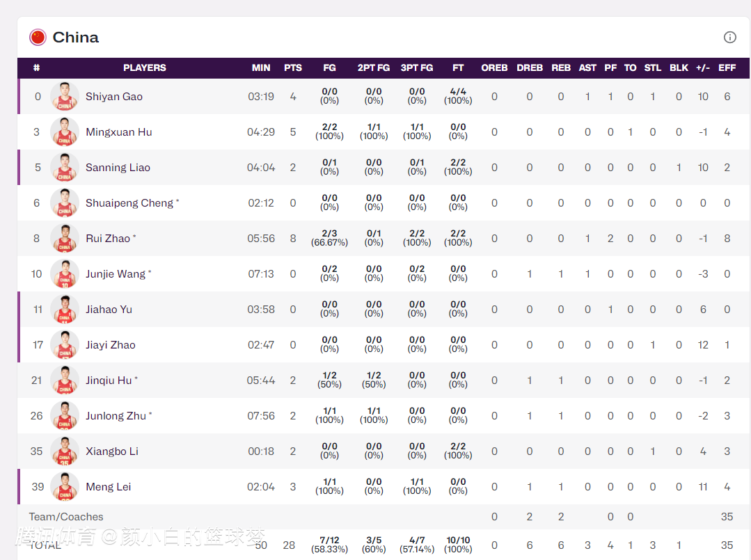Select Shuaipeng Cheng player name
The width and height of the screenshot is (751, 560).
(x=129, y=203)
